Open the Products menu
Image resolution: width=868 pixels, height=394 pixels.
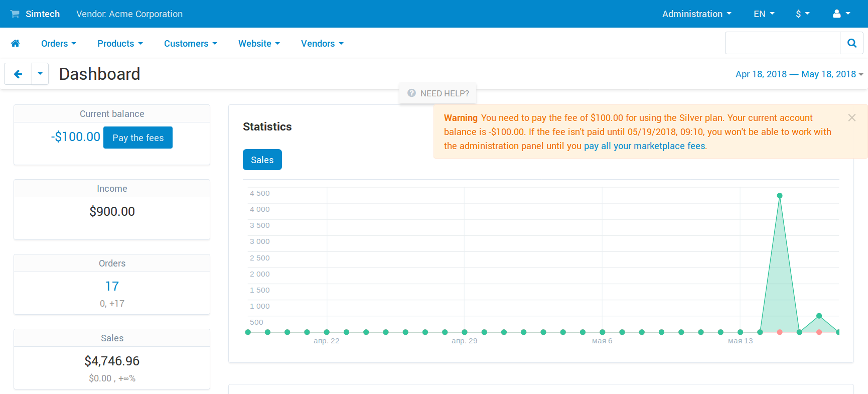tap(120, 44)
